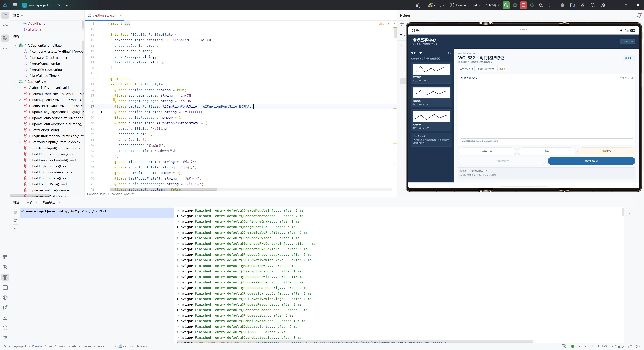
Task: Open the Huawei_TripleFold device selector
Action: point(475,5)
